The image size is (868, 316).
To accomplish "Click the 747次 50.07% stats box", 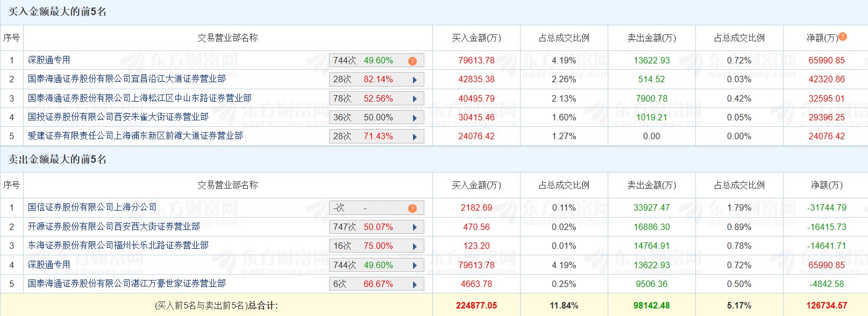I will (x=376, y=227).
